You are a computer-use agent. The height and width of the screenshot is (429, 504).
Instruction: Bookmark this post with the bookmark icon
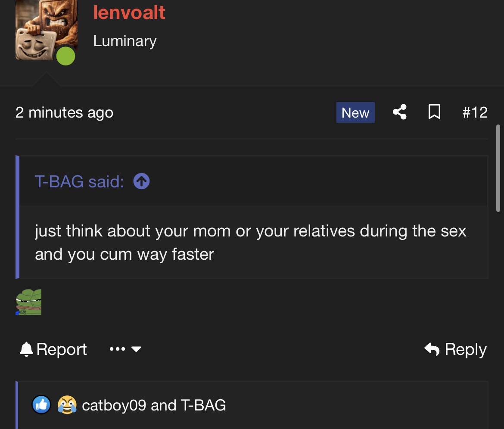point(434,112)
